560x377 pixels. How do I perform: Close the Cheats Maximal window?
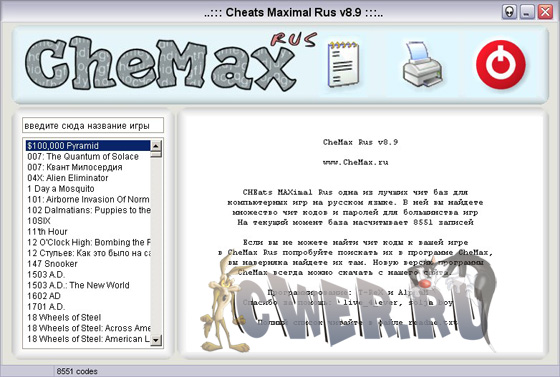545,12
